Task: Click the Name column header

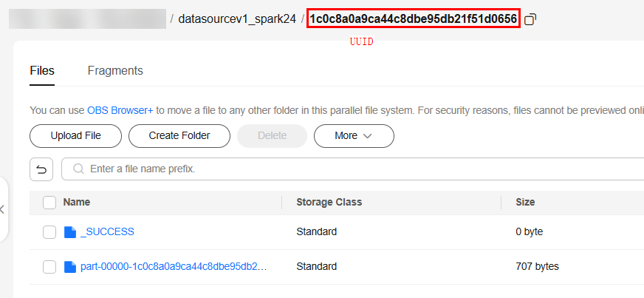Action: 77,202
